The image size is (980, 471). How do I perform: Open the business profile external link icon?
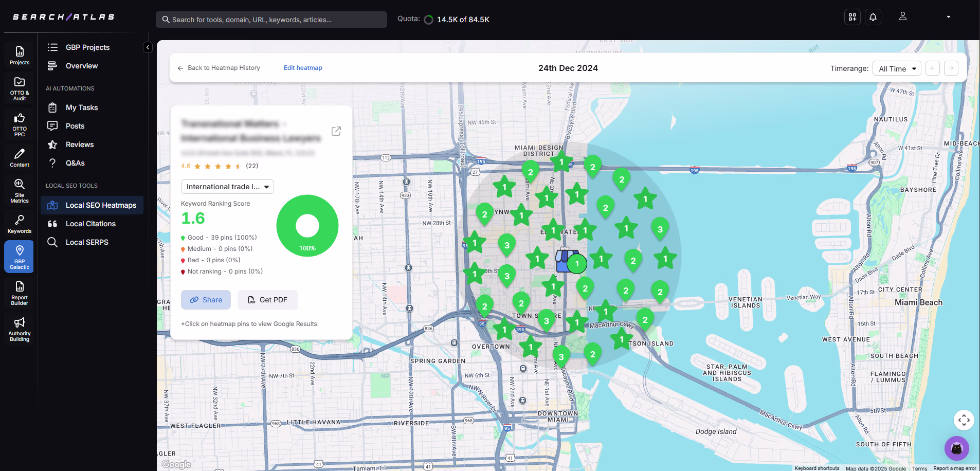(x=336, y=131)
